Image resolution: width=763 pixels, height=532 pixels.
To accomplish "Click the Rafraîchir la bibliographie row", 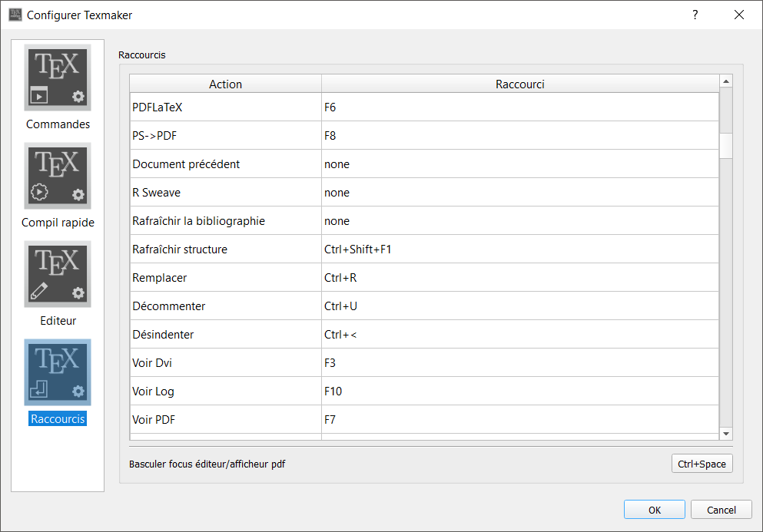I will [225, 221].
